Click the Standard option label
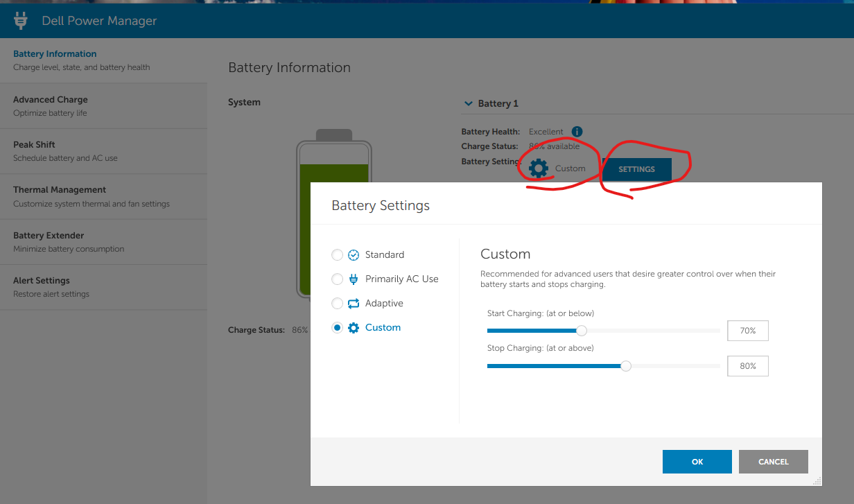 (x=385, y=255)
